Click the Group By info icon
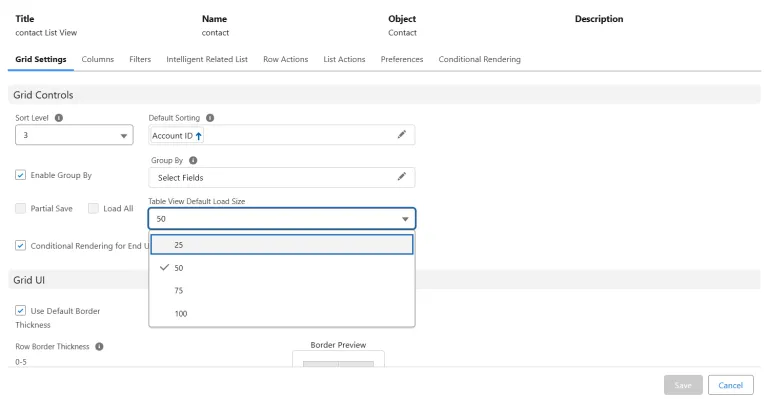This screenshot has height=399, width=768. pyautogui.click(x=193, y=161)
